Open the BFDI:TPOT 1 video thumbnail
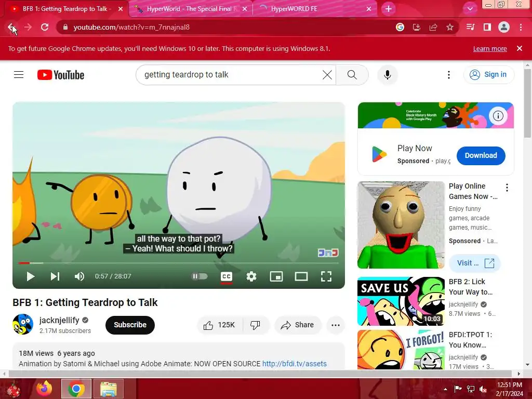 401,350
